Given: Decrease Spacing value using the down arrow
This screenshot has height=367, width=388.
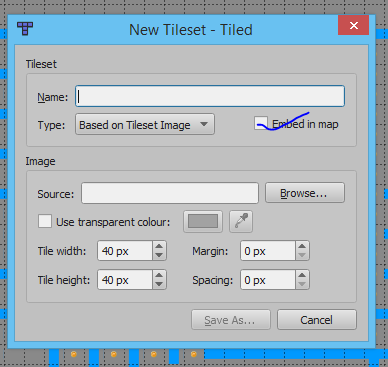Looking at the screenshot, I should click(x=302, y=284).
